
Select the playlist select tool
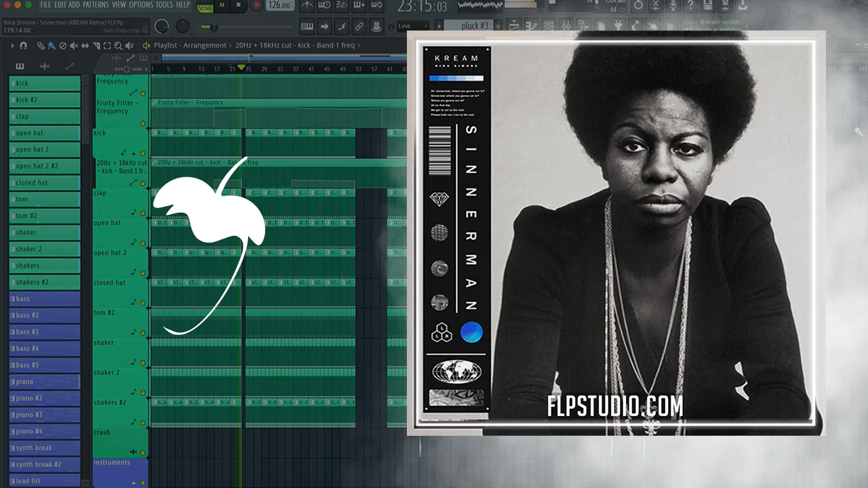coord(106,45)
